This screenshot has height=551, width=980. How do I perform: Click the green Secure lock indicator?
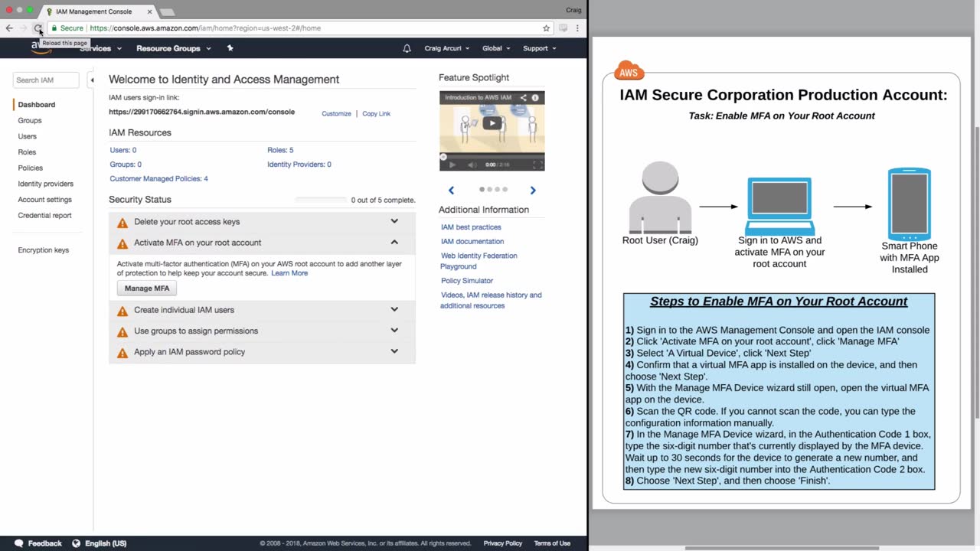[x=67, y=28]
